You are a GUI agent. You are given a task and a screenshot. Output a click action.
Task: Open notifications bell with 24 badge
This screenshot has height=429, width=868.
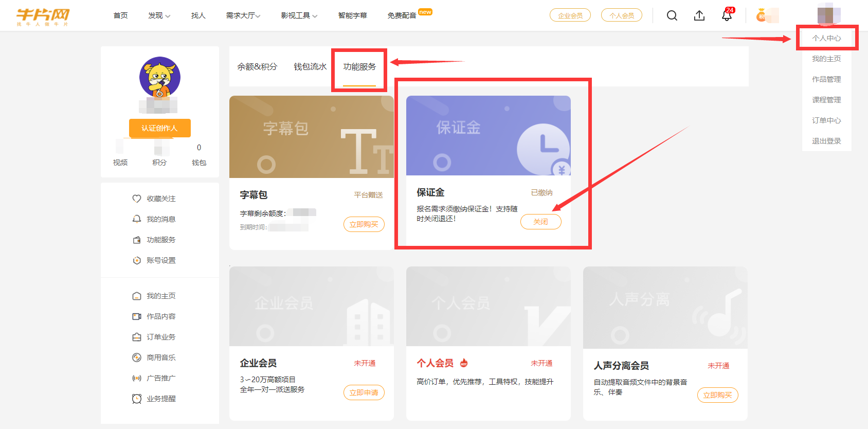click(727, 15)
